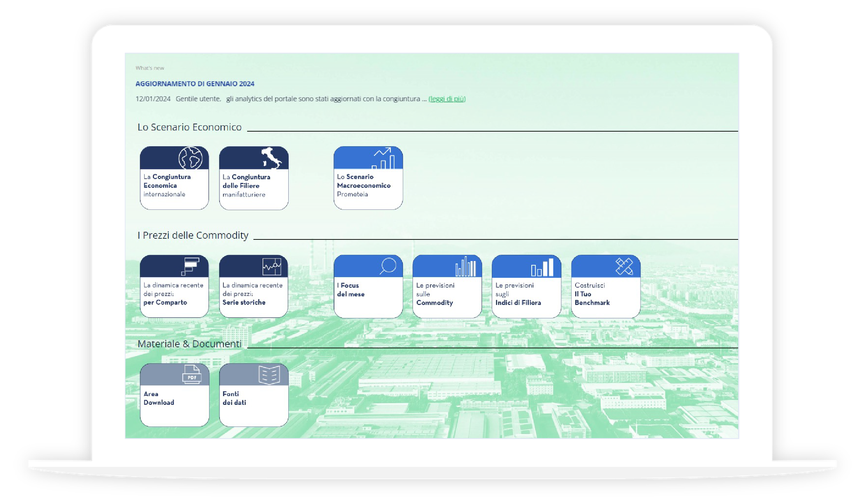This screenshot has width=866, height=504.
Task: Click the growth chart icon on Scenario Macroeconomico
Action: [x=383, y=158]
